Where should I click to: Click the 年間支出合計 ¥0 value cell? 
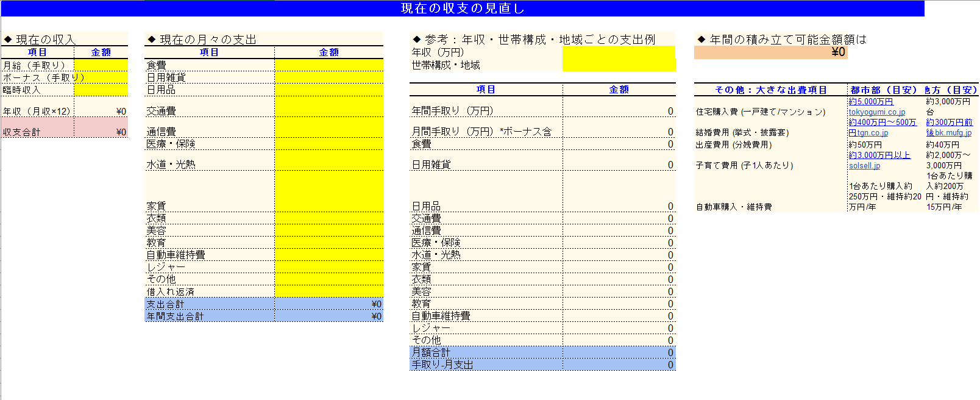[x=328, y=316]
